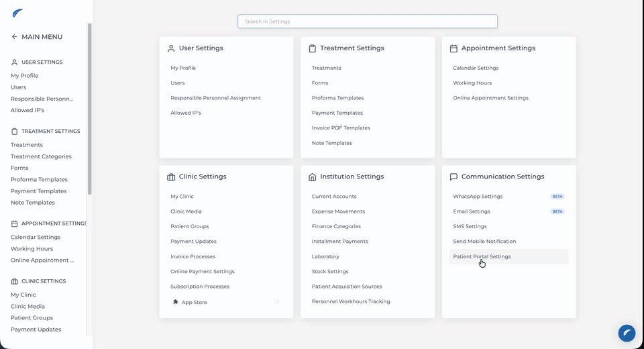Open the blue chat bubble at bottom right

point(627,333)
